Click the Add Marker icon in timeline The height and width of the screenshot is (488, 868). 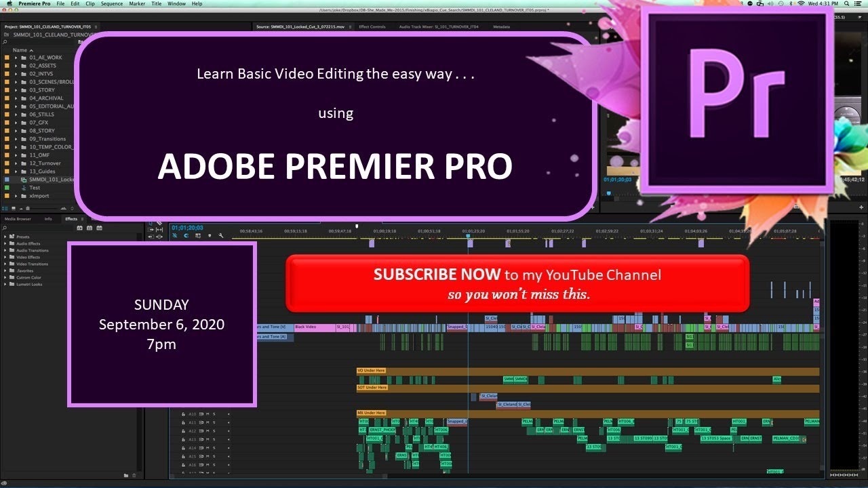click(x=210, y=235)
